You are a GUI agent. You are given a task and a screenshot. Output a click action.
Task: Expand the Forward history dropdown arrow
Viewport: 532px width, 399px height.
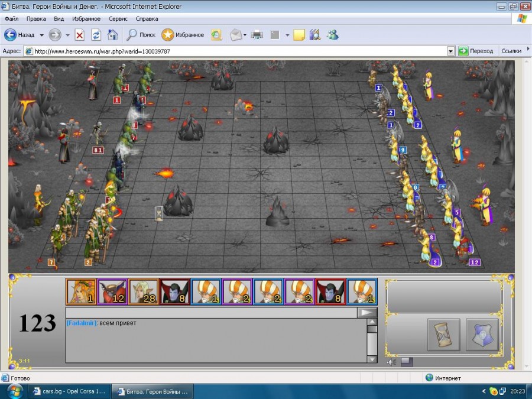[67, 35]
